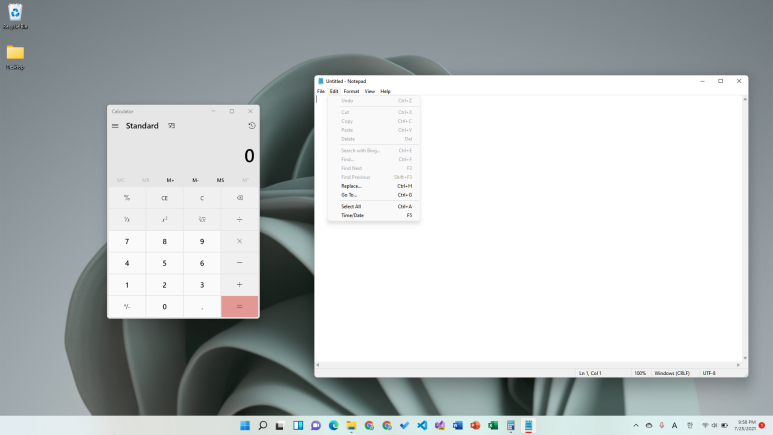Viewport: 773px width, 435px height.
Task: Click the Notepad horizontal scrollbar left arrow
Action: point(318,365)
